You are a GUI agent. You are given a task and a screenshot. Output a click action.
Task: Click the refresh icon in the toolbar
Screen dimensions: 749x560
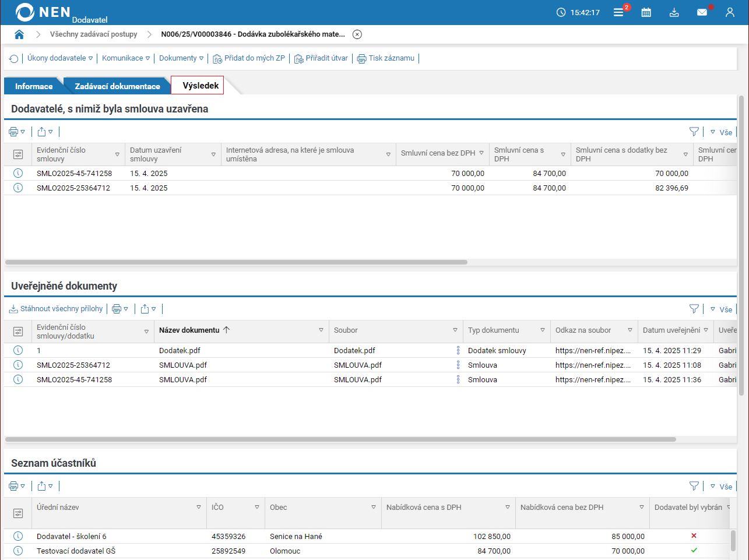point(14,59)
